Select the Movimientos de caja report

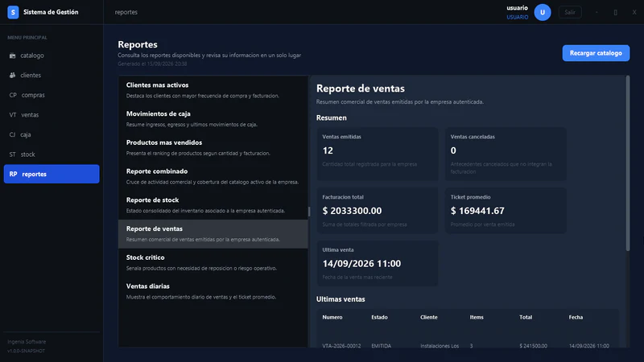coord(213,119)
